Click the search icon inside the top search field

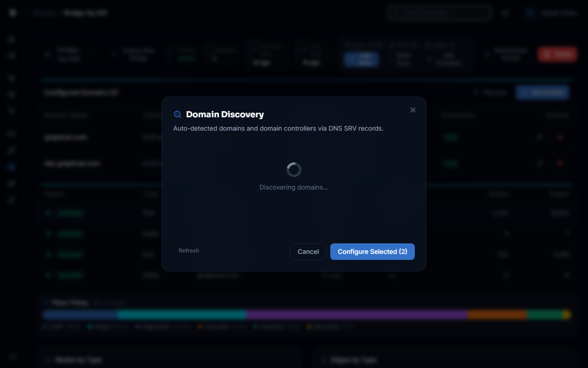(x=396, y=13)
